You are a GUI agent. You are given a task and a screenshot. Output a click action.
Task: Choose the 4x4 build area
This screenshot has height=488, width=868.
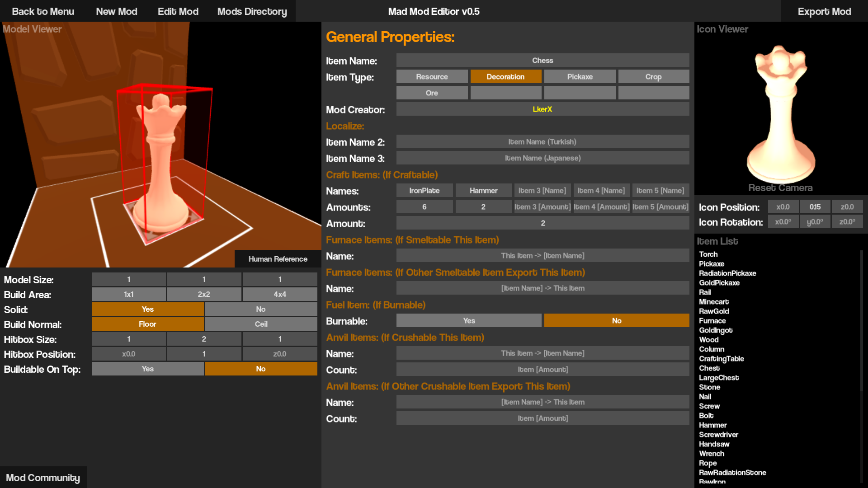pyautogui.click(x=280, y=294)
